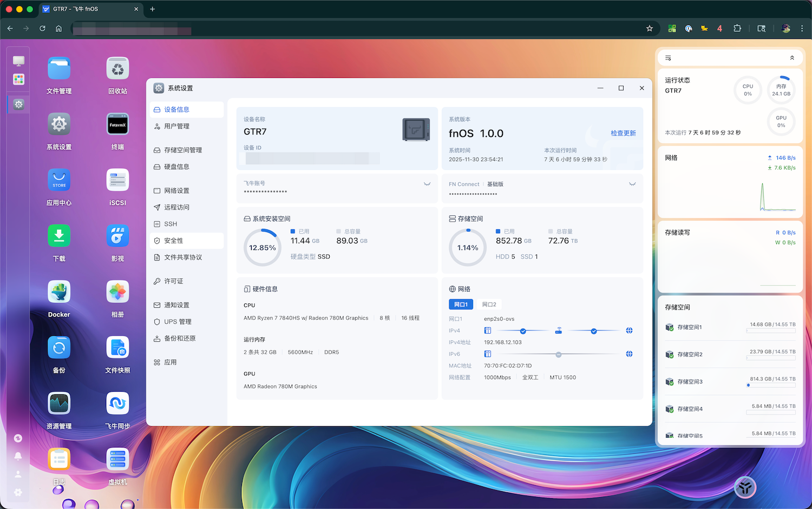The width and height of the screenshot is (812, 509).
Task: Switch to the 网口1 network tab
Action: click(461, 305)
